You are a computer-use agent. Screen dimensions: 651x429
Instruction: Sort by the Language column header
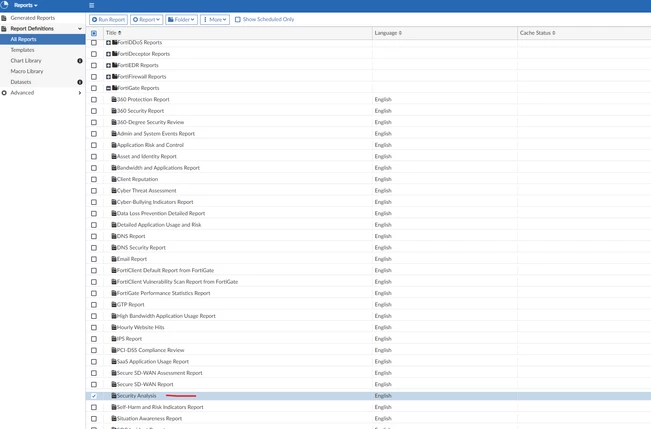click(x=388, y=33)
